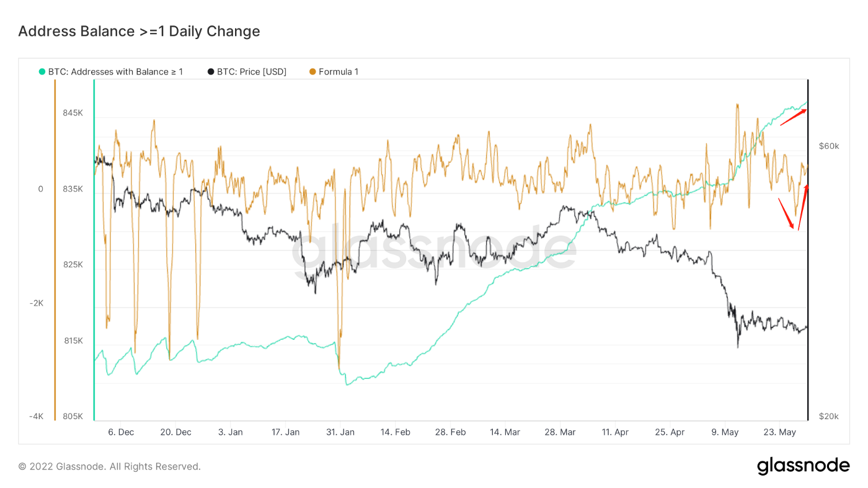Viewport: 868px width, 488px height.
Task: Click the steep red arrow pointing up at orange line
Action: coord(803,207)
